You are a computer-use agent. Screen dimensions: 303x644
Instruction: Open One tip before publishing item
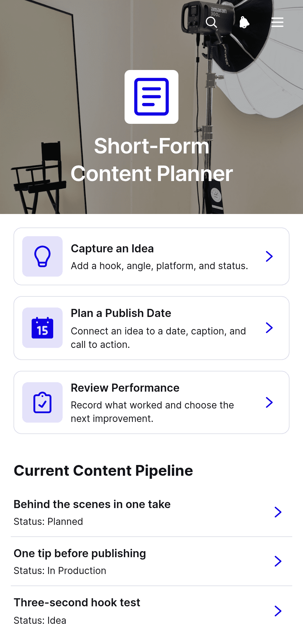coord(151,561)
